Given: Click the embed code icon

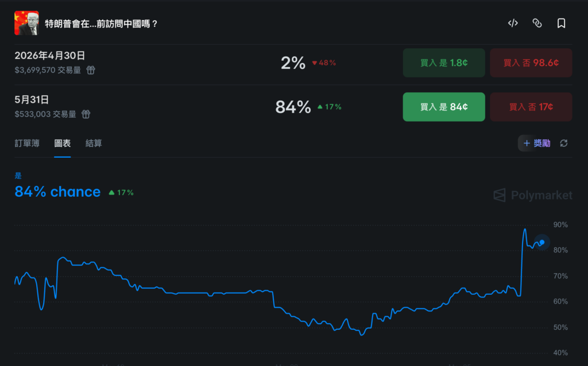Looking at the screenshot, I should click(513, 23).
